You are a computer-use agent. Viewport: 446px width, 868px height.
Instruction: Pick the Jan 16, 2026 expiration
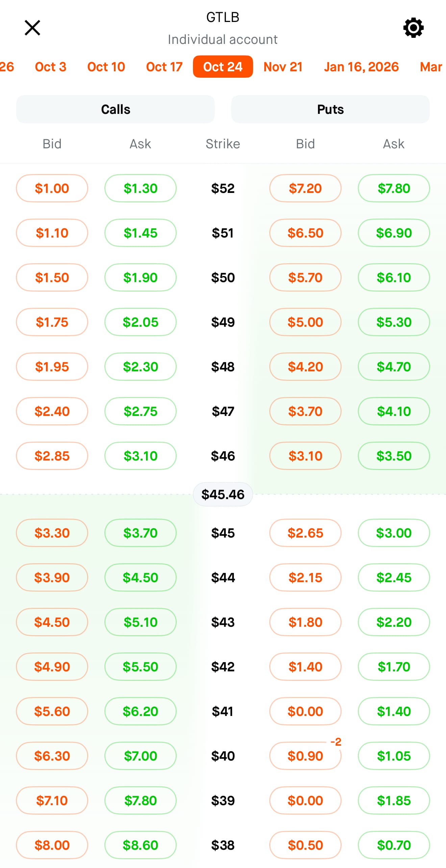pos(361,67)
